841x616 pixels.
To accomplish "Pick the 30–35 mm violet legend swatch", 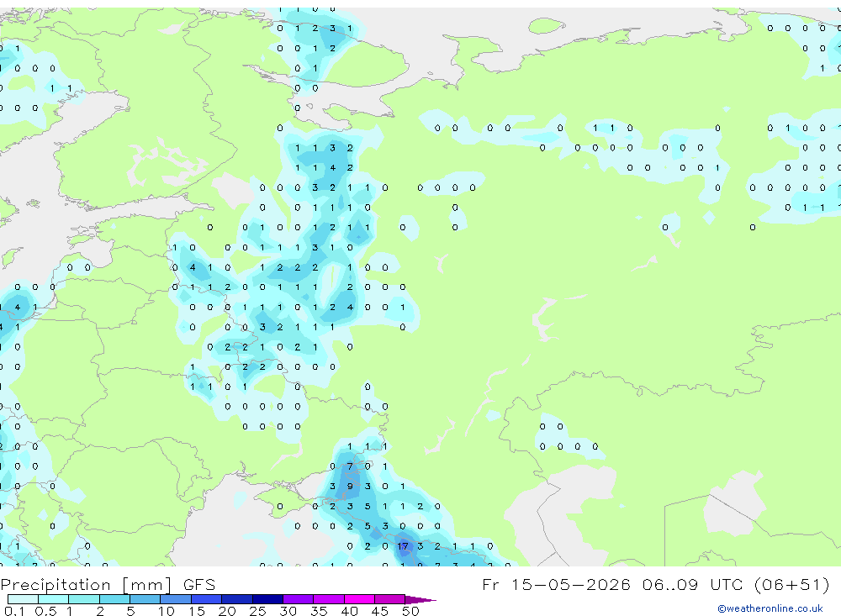I will (299, 599).
